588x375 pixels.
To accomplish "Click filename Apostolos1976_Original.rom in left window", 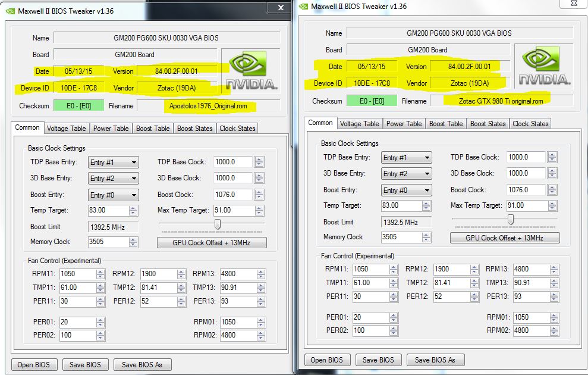I will [208, 106].
